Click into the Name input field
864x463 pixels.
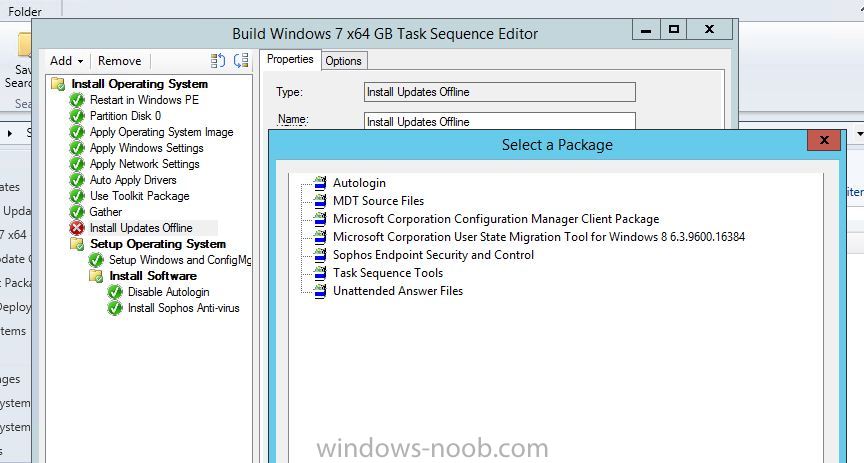pyautogui.click(x=500, y=121)
